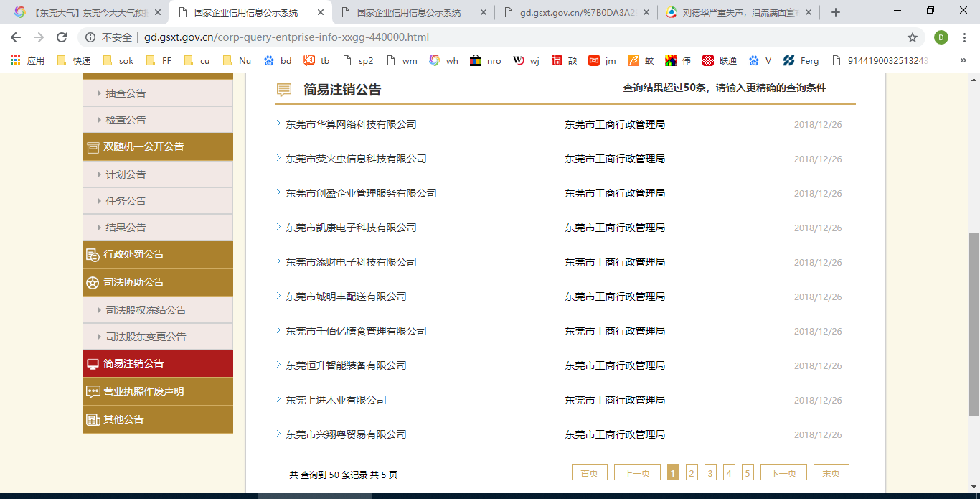Open the 任务公告 submenu item
980x499 pixels.
point(158,201)
